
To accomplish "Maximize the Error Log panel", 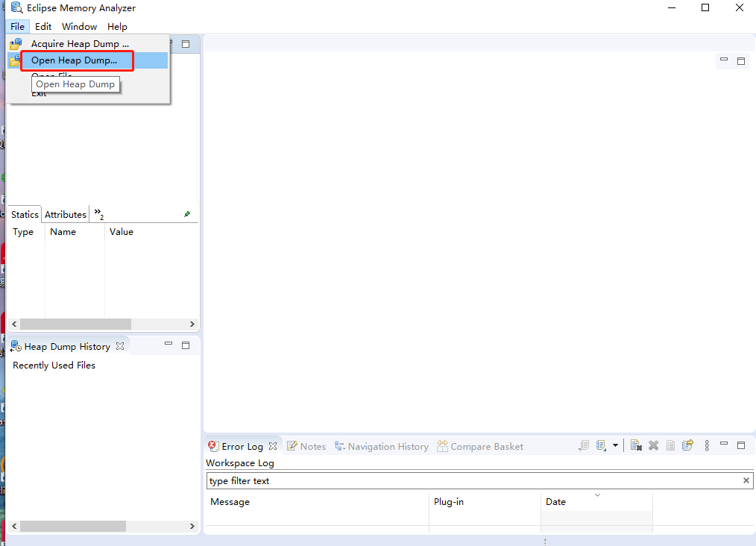I will tap(741, 445).
